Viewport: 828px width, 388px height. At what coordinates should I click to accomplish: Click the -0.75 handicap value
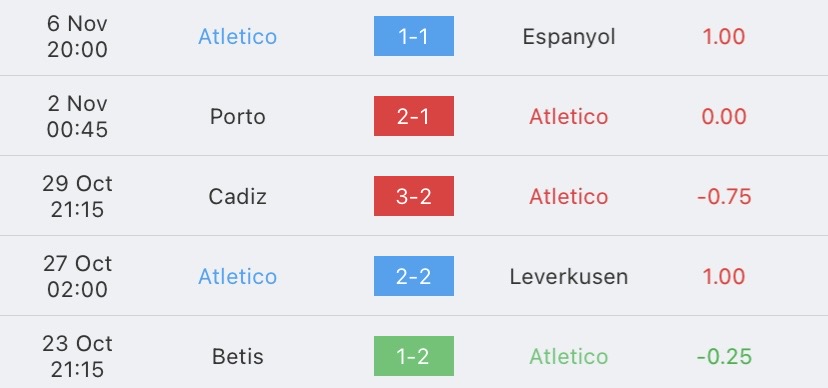coord(724,197)
